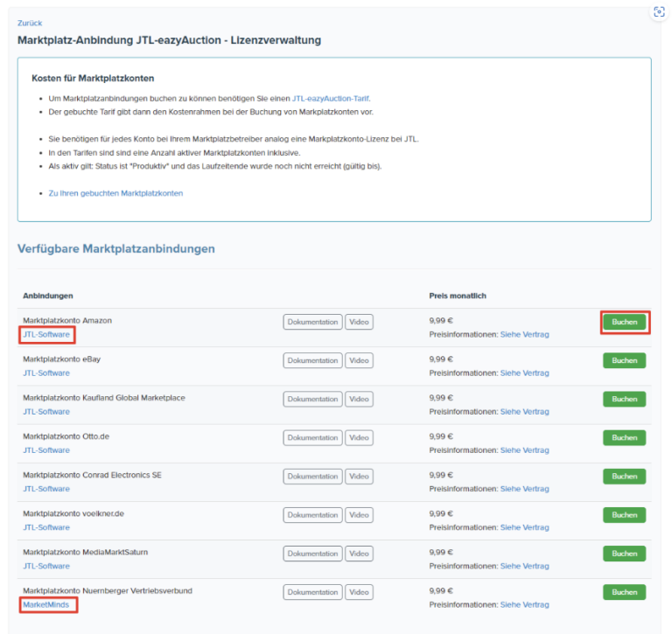Viewport: 672px width, 634px height.
Task: Play the Video for voelkner.de account
Action: [359, 515]
